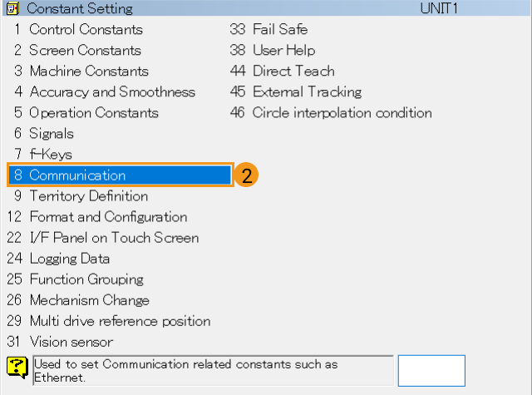532x395 pixels.
Task: Select the Signals menu entry
Action: click(x=51, y=133)
